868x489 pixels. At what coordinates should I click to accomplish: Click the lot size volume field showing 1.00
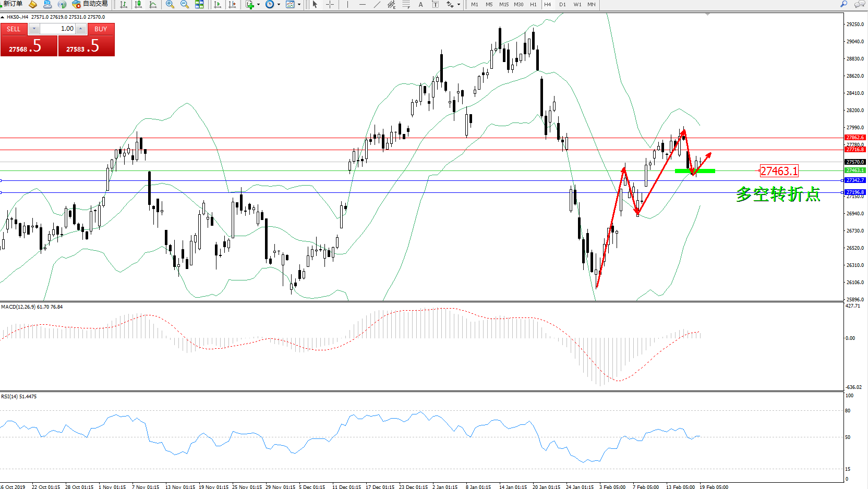coord(58,29)
